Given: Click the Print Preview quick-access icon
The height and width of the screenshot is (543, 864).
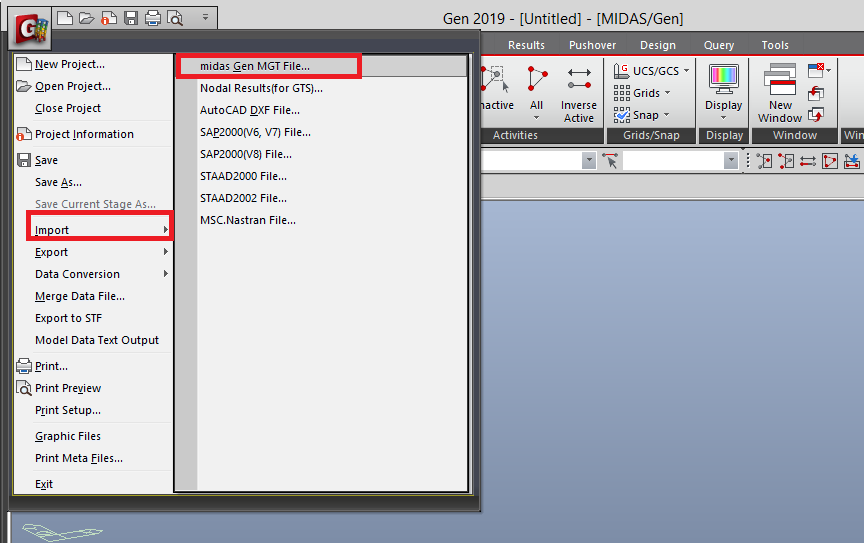Looking at the screenshot, I should tap(175, 18).
